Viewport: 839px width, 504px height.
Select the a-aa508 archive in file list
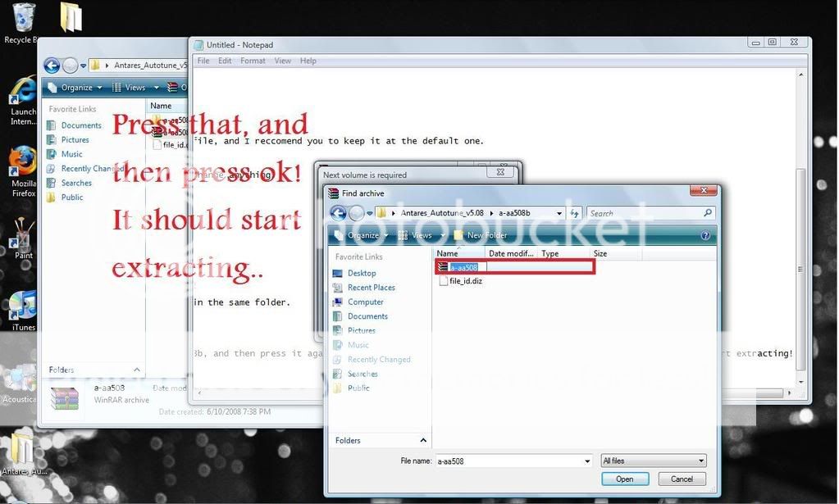463,267
